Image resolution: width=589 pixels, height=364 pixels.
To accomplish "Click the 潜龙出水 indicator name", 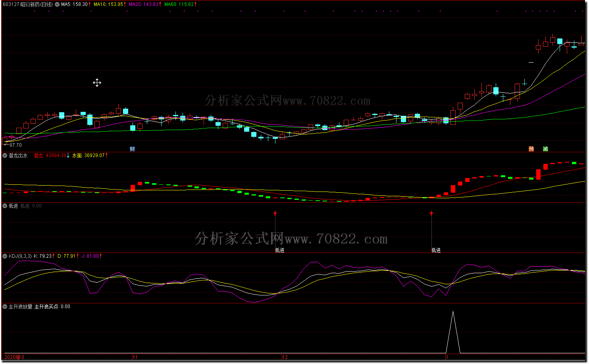I will pos(18,155).
